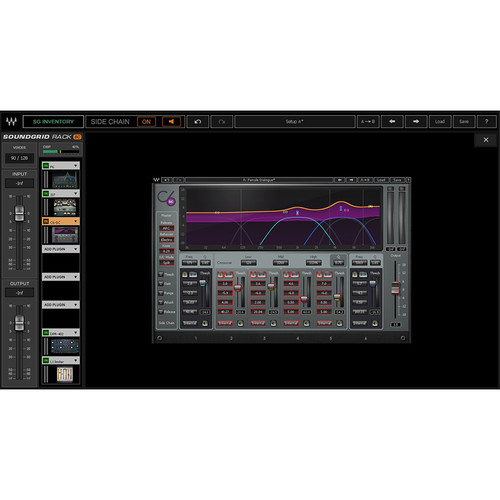Open the L1 limiter plugin thumbnail

coord(64,374)
